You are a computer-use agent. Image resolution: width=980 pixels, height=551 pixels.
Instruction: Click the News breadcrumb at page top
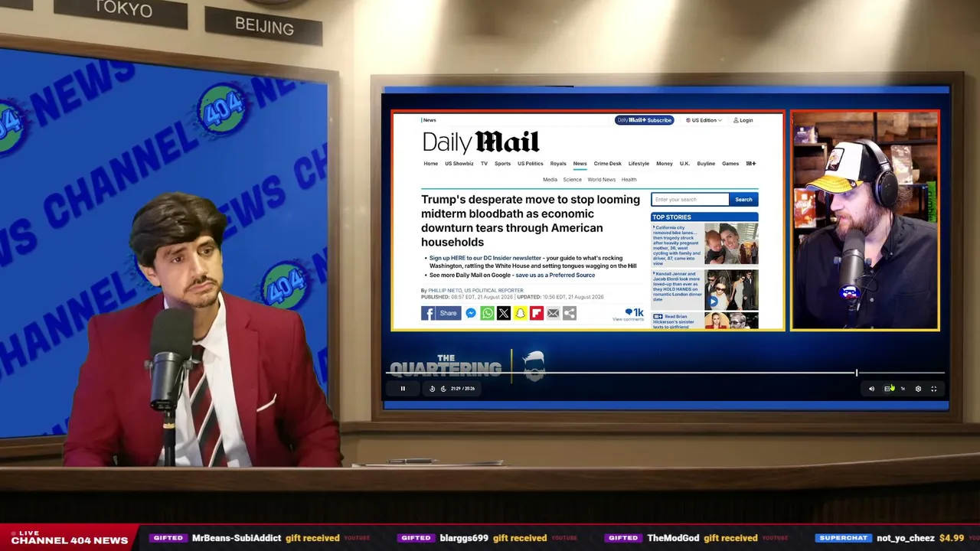click(430, 120)
